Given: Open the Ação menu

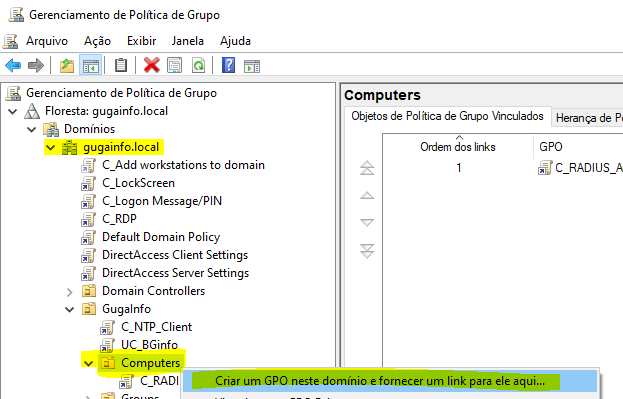Looking at the screenshot, I should point(97,41).
